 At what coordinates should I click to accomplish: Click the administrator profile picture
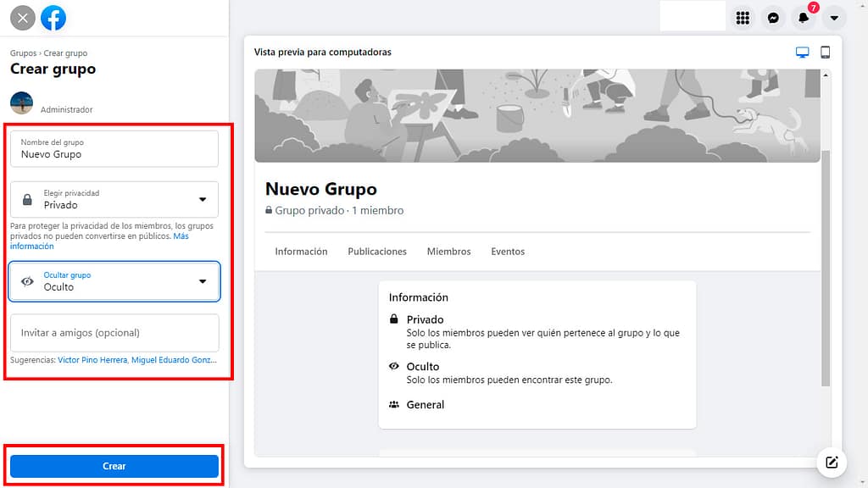(x=21, y=103)
